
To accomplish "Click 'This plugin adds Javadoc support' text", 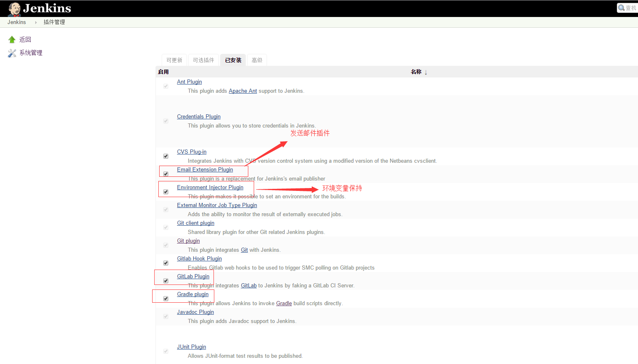I will [x=242, y=321].
